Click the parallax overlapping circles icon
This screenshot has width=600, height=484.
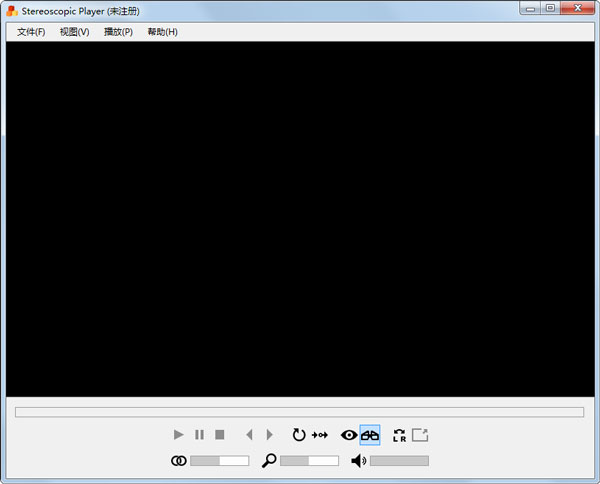click(179, 461)
